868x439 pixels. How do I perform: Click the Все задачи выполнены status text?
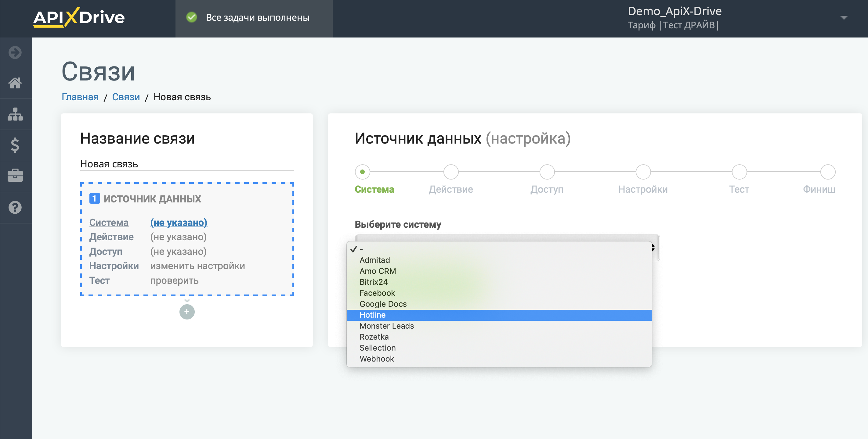pyautogui.click(x=258, y=17)
